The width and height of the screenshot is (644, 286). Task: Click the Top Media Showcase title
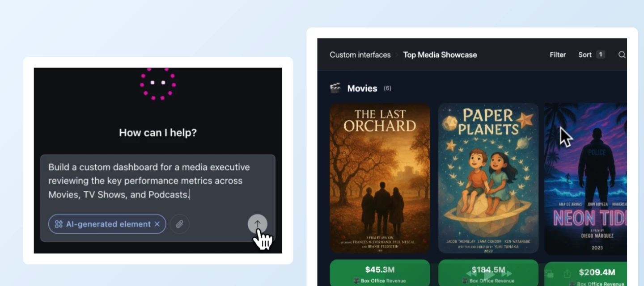pos(440,55)
